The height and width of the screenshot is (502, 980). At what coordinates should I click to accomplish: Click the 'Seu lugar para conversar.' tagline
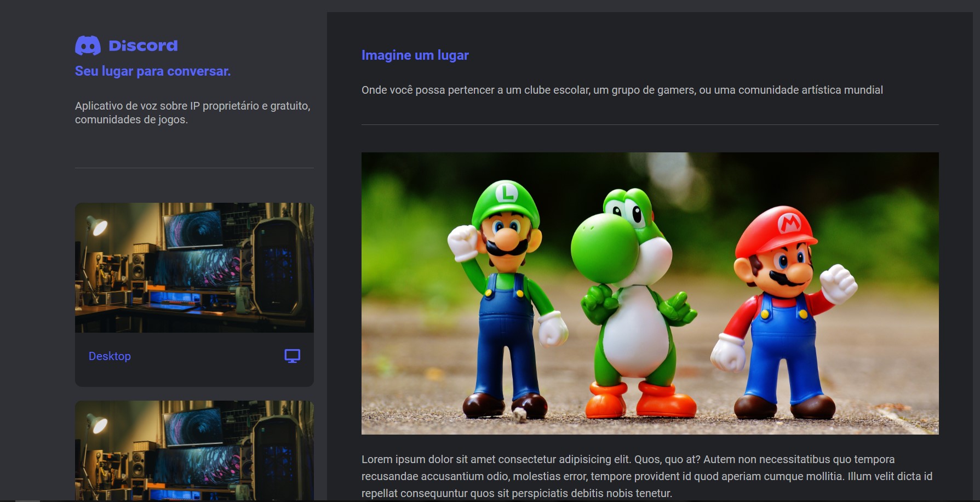[x=152, y=71]
